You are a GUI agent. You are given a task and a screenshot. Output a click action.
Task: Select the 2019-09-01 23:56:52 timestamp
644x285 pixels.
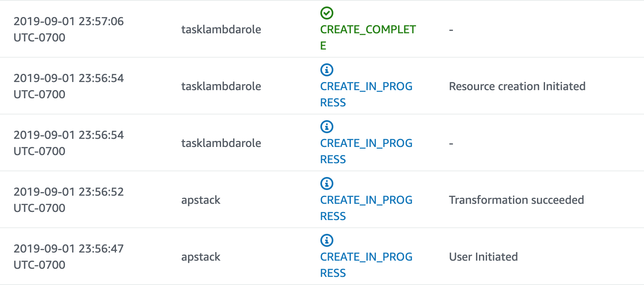[x=69, y=200]
